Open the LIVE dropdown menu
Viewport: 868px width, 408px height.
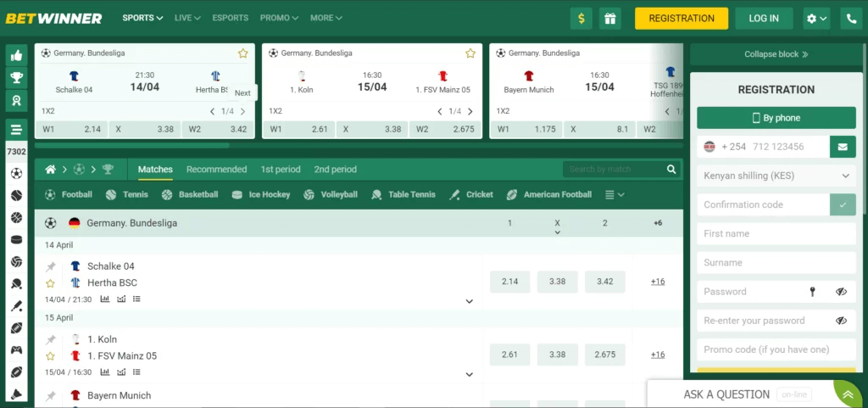(x=187, y=18)
